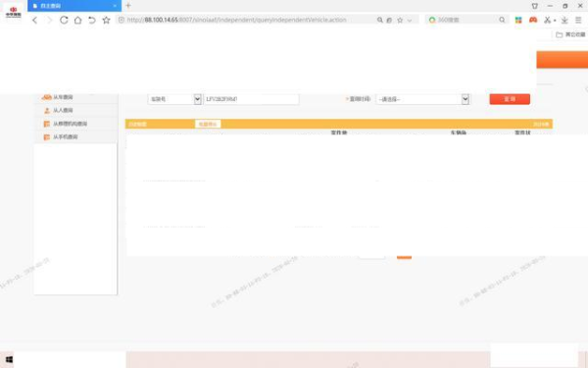Click the colorful grid apps extension icon

click(518, 21)
